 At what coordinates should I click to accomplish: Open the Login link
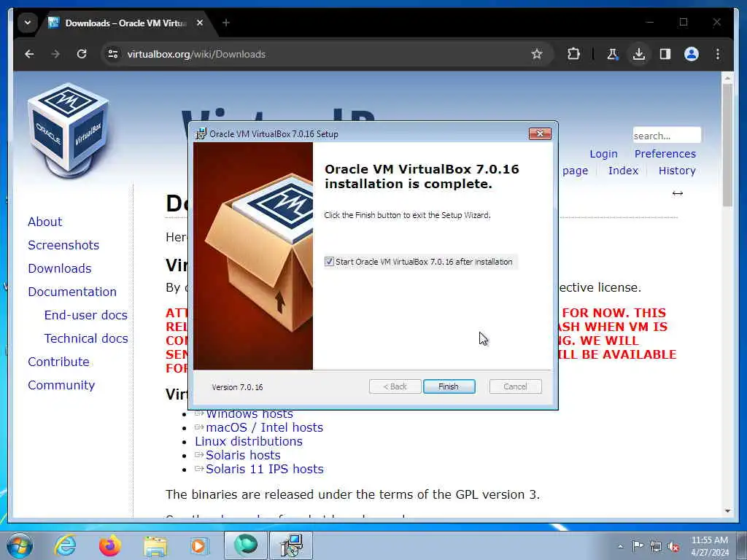pos(603,154)
